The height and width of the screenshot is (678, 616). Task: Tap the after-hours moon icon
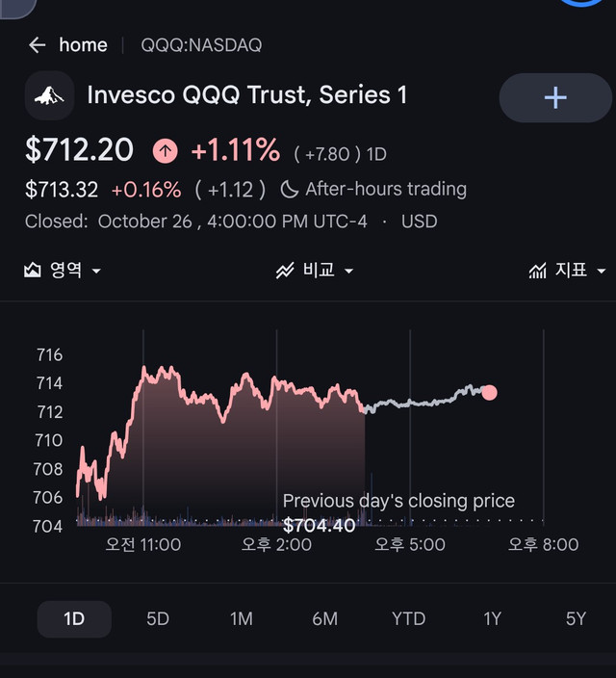click(289, 190)
